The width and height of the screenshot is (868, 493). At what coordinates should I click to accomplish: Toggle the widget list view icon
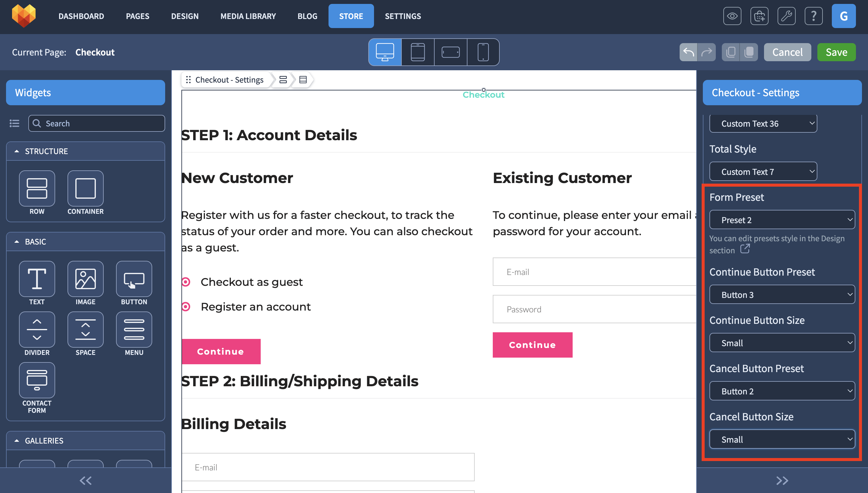pos(14,123)
